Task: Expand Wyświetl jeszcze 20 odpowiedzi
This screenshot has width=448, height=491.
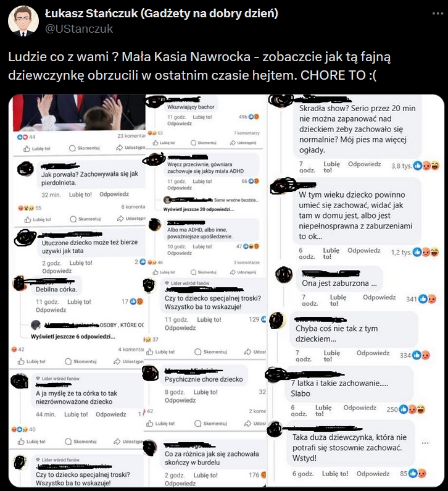Action: point(198,209)
